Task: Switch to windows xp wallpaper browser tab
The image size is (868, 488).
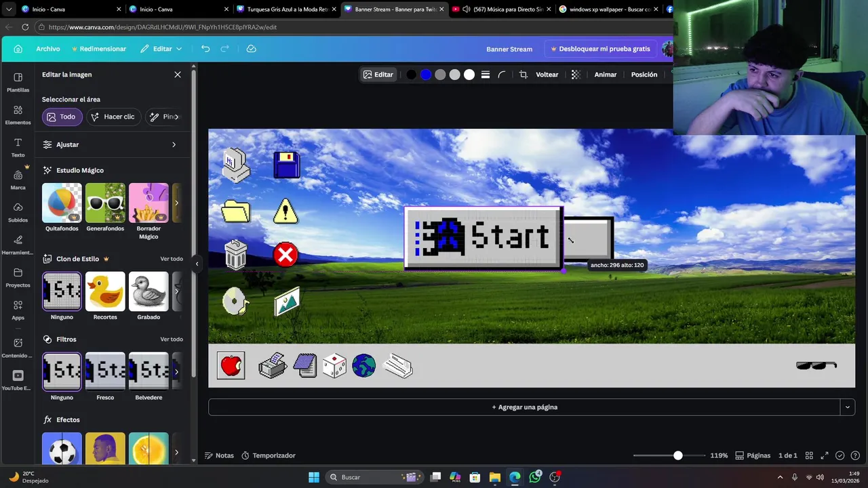Action: pos(608,9)
